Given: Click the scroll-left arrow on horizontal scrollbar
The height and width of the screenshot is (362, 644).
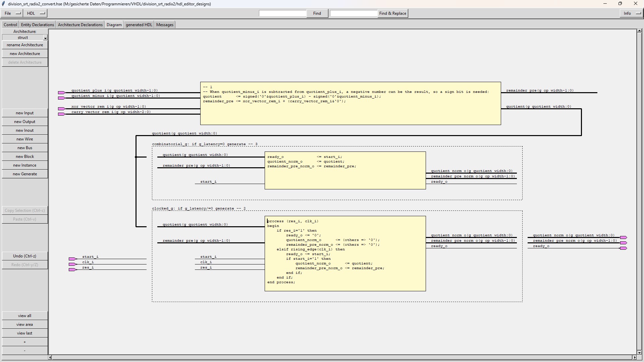Looking at the screenshot, I should pyautogui.click(x=50, y=358).
